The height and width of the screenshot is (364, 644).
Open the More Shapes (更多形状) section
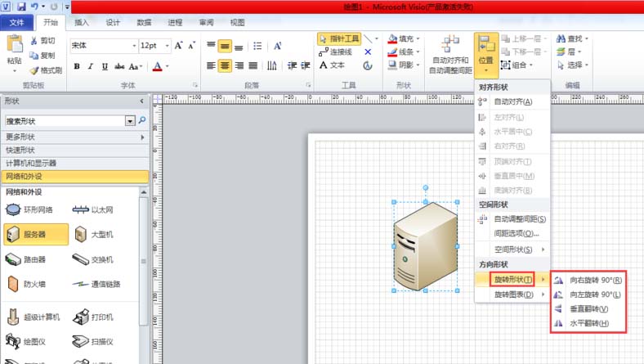21,137
